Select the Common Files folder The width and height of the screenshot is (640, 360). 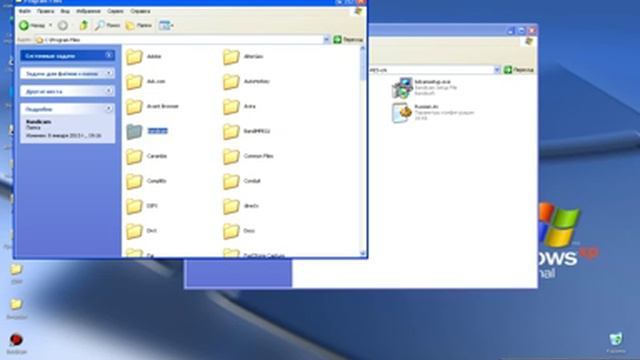tap(248, 156)
